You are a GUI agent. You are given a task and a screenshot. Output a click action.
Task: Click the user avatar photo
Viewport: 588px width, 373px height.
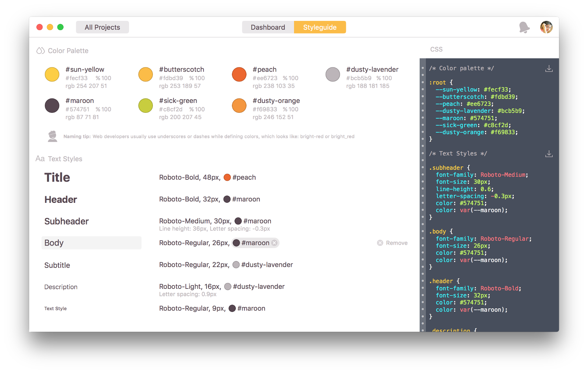pos(546,27)
